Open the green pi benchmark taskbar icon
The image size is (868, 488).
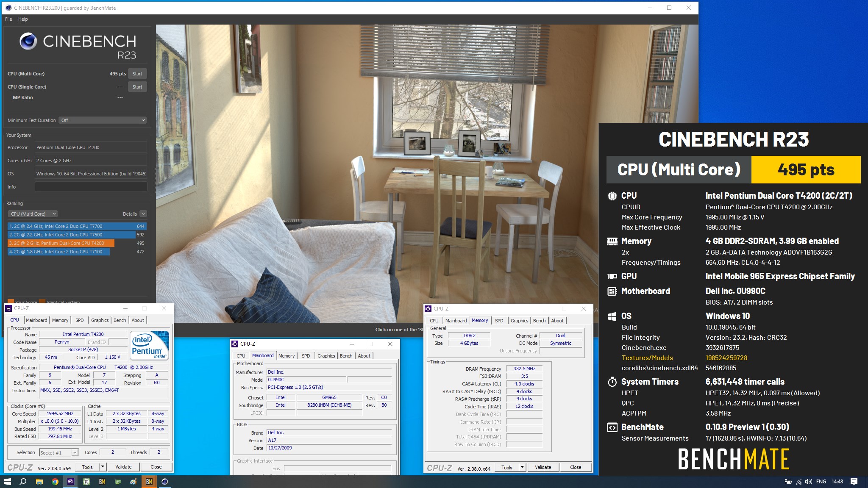[86, 482]
